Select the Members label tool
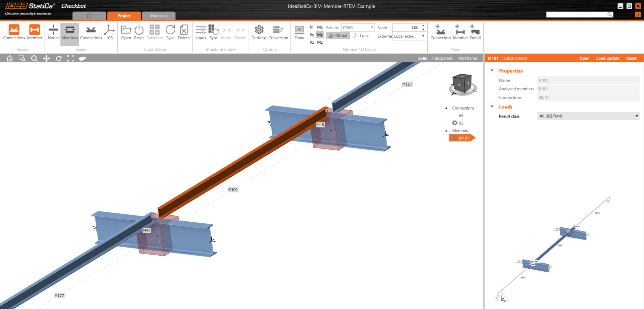Screen dimensions: 644x309 69,33
